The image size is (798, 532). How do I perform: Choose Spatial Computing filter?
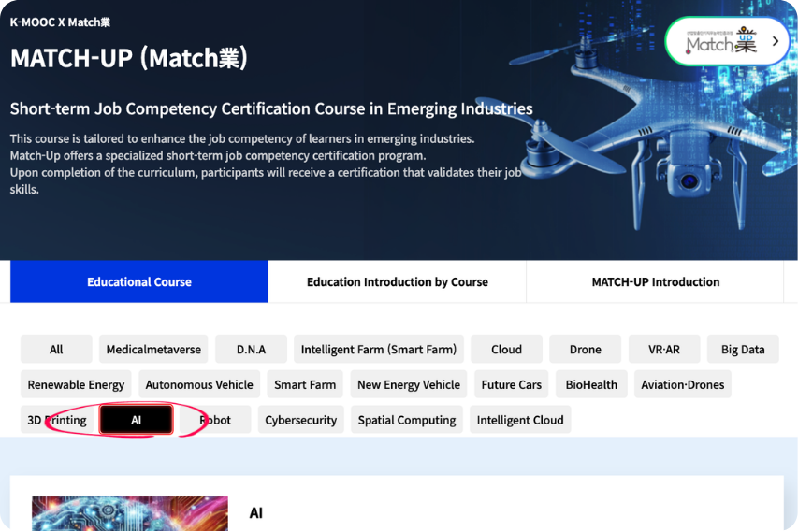coord(407,420)
